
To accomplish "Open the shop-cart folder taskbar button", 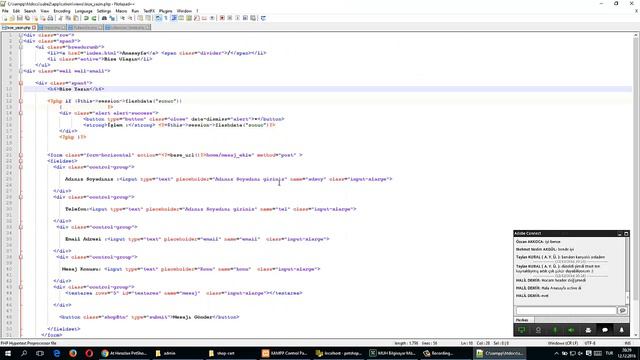I will (x=231, y=353).
